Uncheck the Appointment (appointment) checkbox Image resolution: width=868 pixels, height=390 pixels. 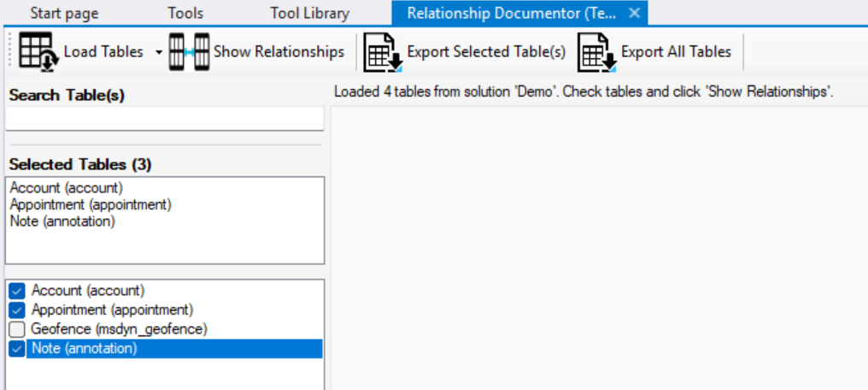[17, 310]
